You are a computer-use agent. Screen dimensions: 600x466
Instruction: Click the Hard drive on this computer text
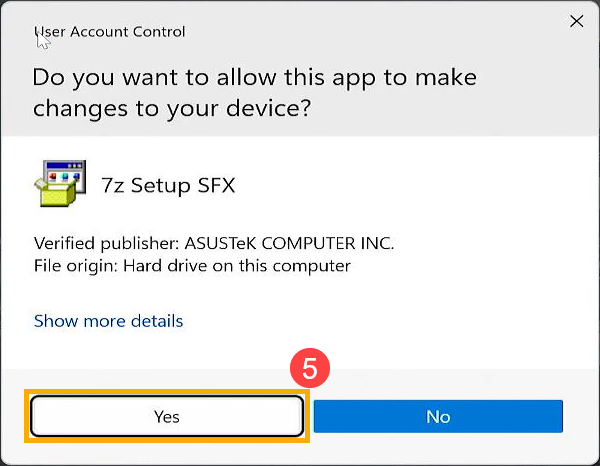click(x=237, y=266)
